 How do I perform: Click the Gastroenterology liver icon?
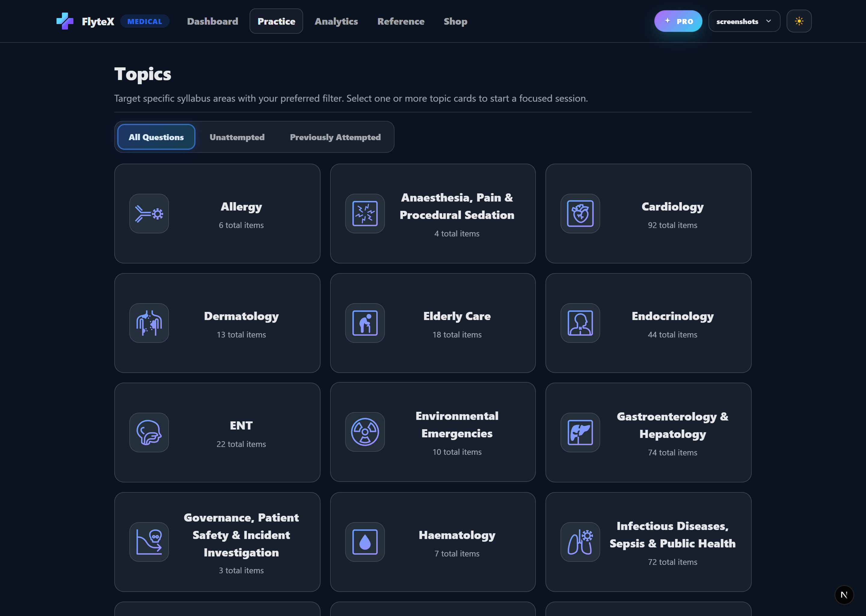(580, 433)
